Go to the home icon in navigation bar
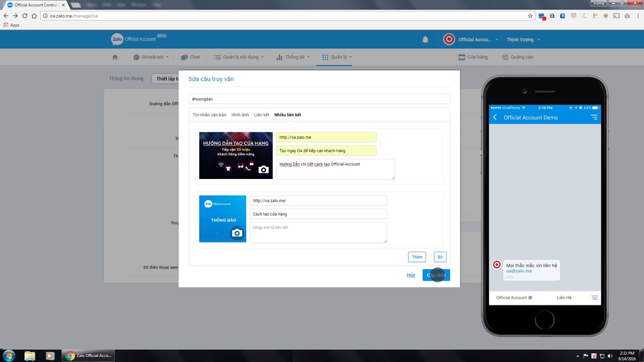644x362 pixels. pos(115,57)
